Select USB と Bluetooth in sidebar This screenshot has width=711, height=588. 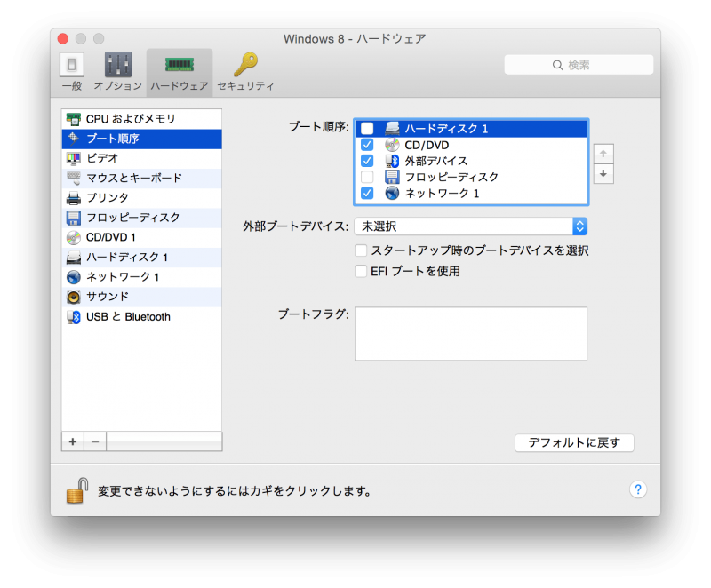tap(141, 317)
